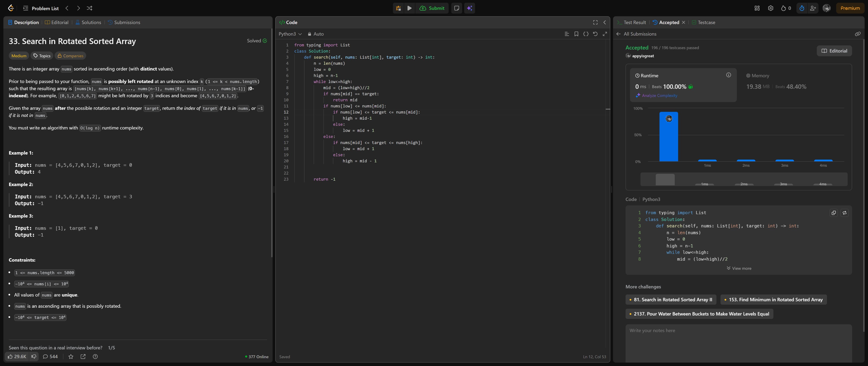The width and height of the screenshot is (868, 366).
Task: Open the notes icon next to Submit
Action: coord(457,8)
